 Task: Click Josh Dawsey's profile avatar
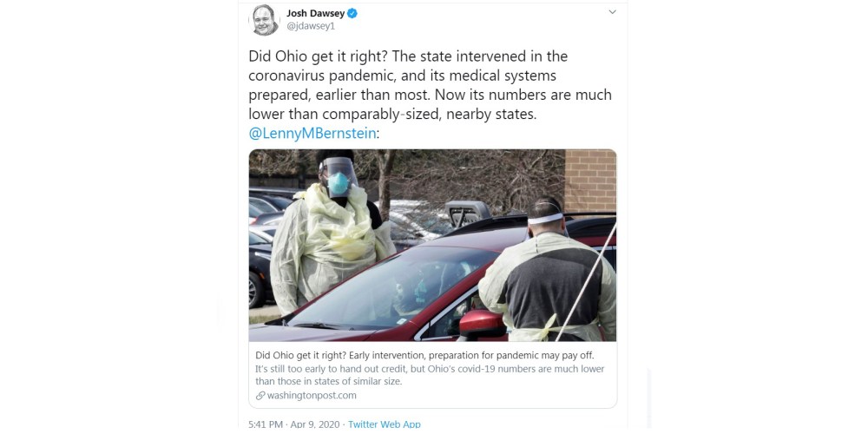265,20
